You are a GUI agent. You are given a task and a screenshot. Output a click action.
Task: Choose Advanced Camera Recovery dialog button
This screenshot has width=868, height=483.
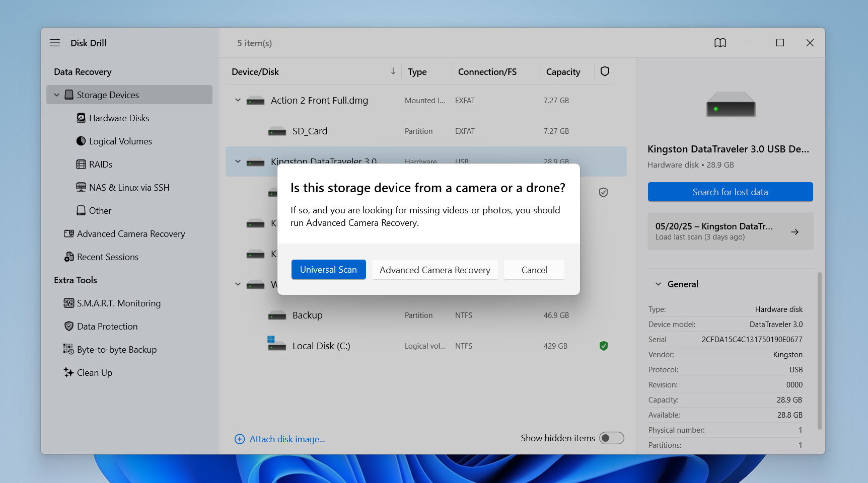point(435,270)
